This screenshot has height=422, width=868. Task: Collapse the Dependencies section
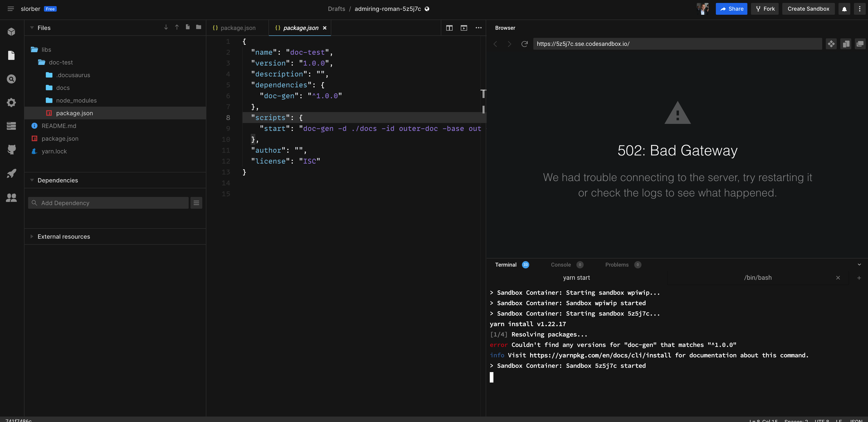coord(32,180)
